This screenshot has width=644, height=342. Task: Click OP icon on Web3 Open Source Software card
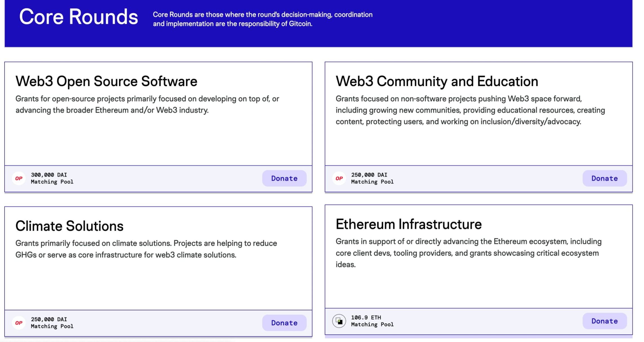point(19,178)
